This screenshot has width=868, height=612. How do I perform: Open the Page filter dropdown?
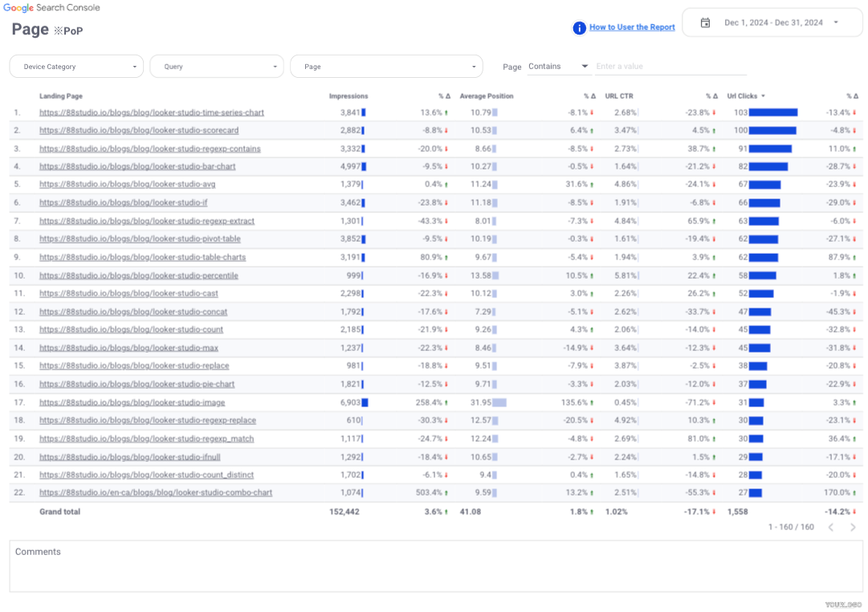386,67
